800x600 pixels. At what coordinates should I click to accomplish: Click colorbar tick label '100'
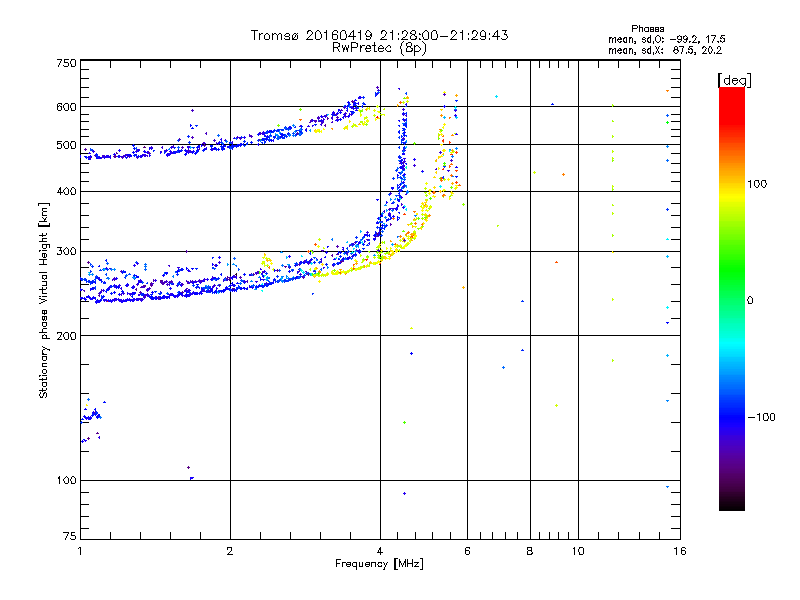click(x=757, y=184)
